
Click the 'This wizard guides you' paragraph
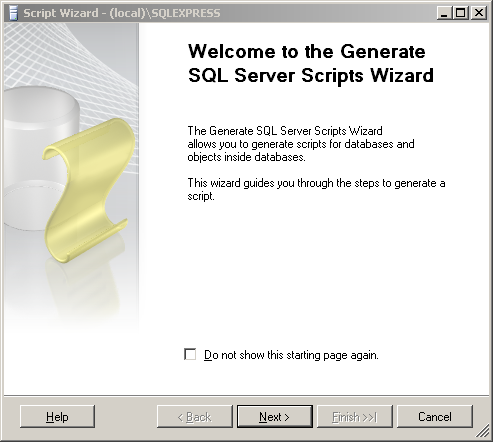(x=316, y=189)
